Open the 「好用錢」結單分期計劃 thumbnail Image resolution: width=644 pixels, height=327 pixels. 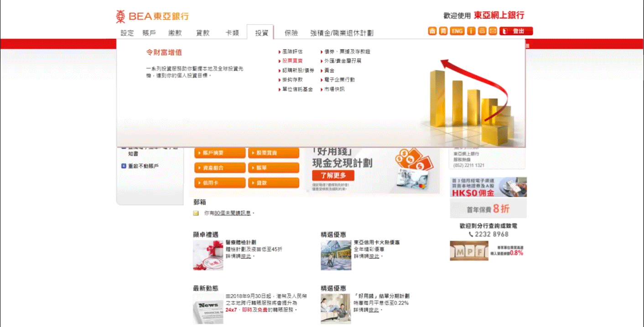point(336,309)
